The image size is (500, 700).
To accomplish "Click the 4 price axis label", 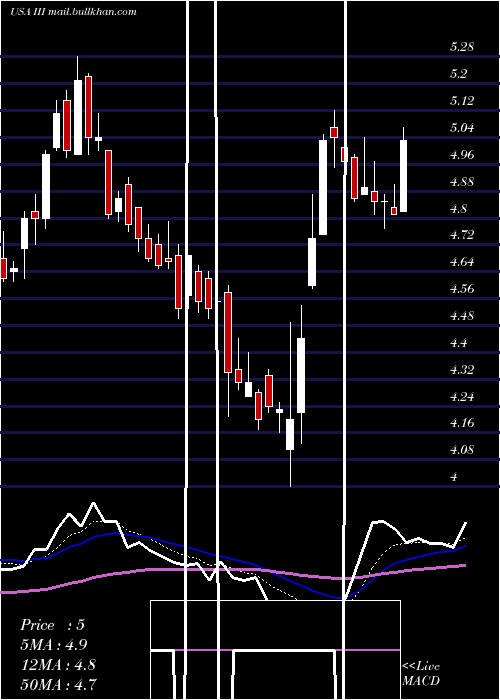I will pos(454,477).
